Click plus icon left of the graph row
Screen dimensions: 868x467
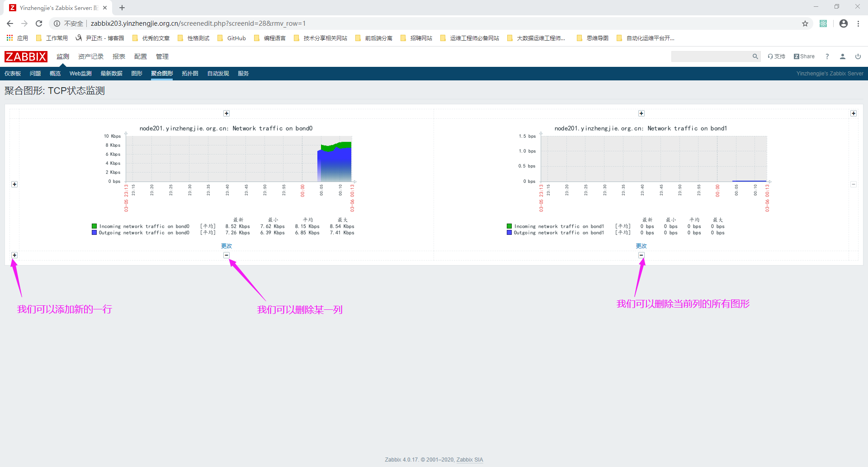14,184
